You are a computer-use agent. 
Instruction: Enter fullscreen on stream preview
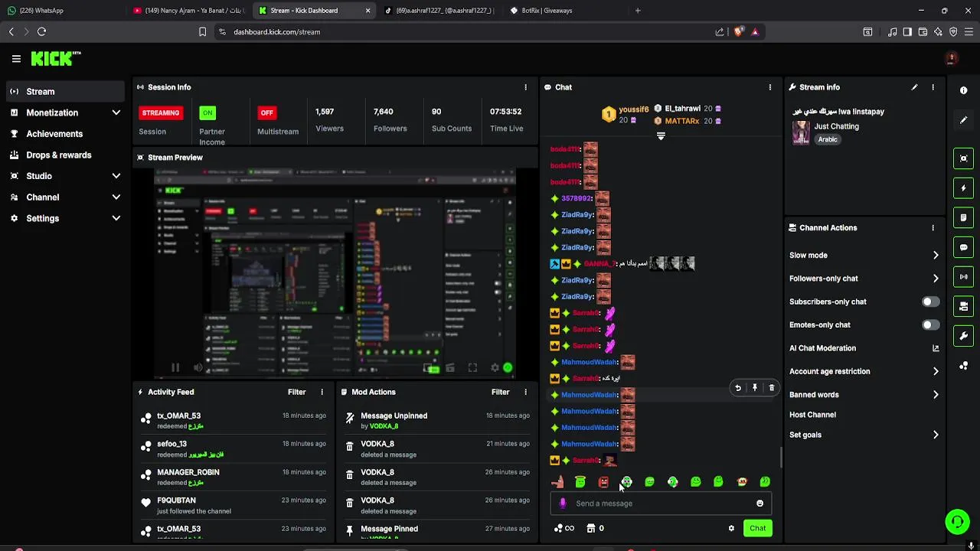click(472, 368)
